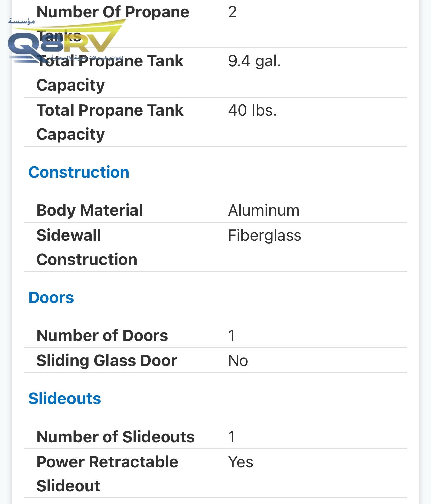
Task: Select the Sidewall Construction label
Action: point(87,247)
